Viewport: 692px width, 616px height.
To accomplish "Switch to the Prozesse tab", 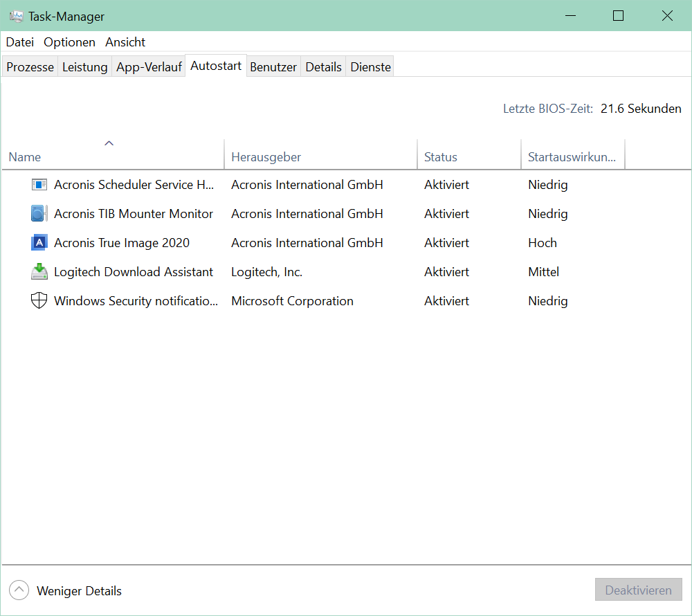I will pos(30,66).
